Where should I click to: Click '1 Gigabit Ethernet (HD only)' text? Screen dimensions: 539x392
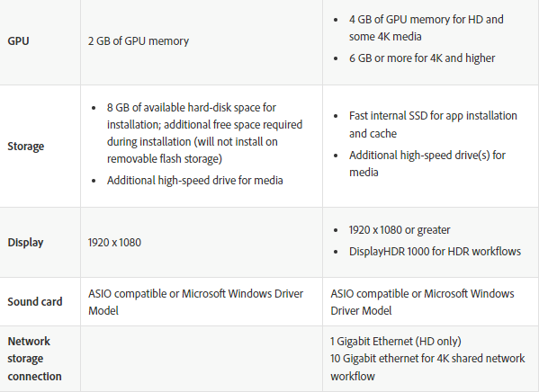[x=396, y=342]
